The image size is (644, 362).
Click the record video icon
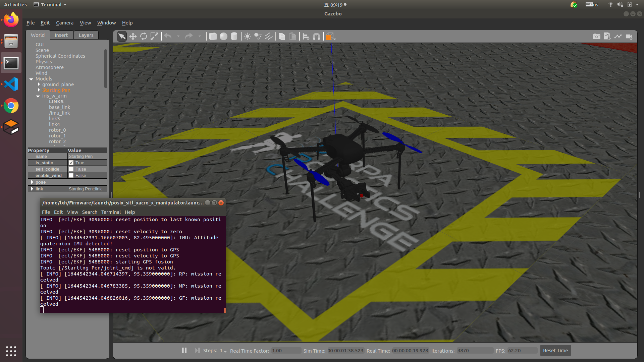click(629, 36)
